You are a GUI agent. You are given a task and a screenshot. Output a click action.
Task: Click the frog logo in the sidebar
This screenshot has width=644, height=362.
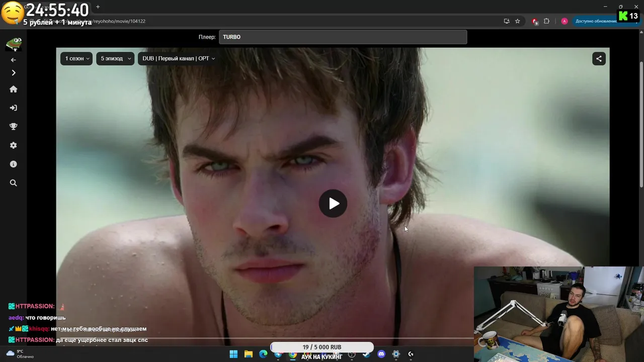tap(14, 44)
